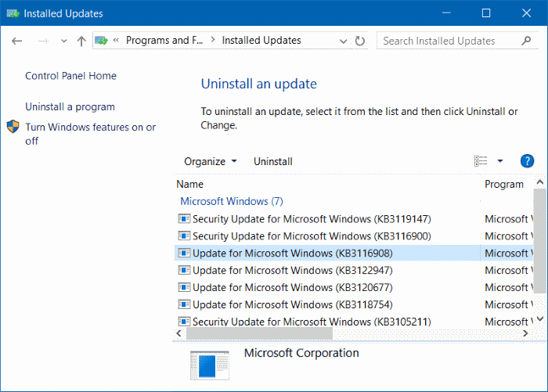The image size is (548, 392).
Task: Click the horizontal scrollbar left arrow
Action: point(179,333)
